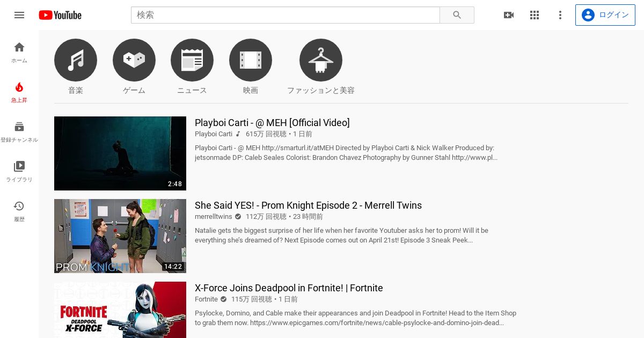Open the create video camera icon
The height and width of the screenshot is (338, 644).
pyautogui.click(x=509, y=15)
